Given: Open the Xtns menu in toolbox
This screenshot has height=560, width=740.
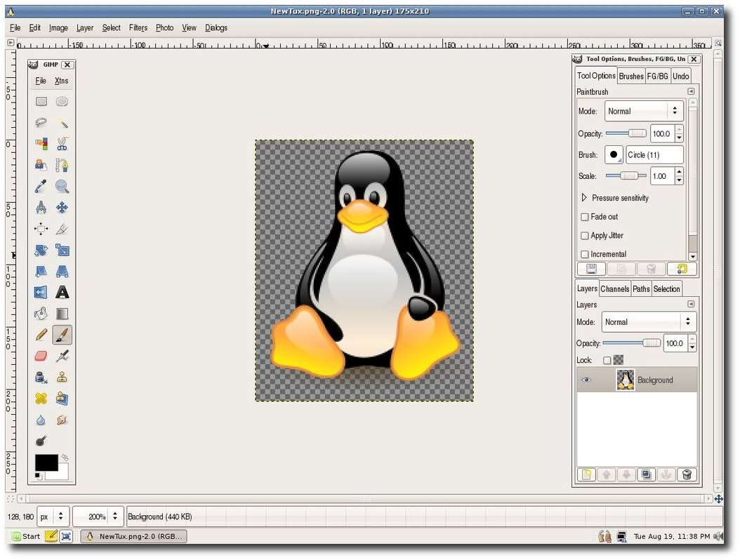Looking at the screenshot, I should pyautogui.click(x=61, y=81).
